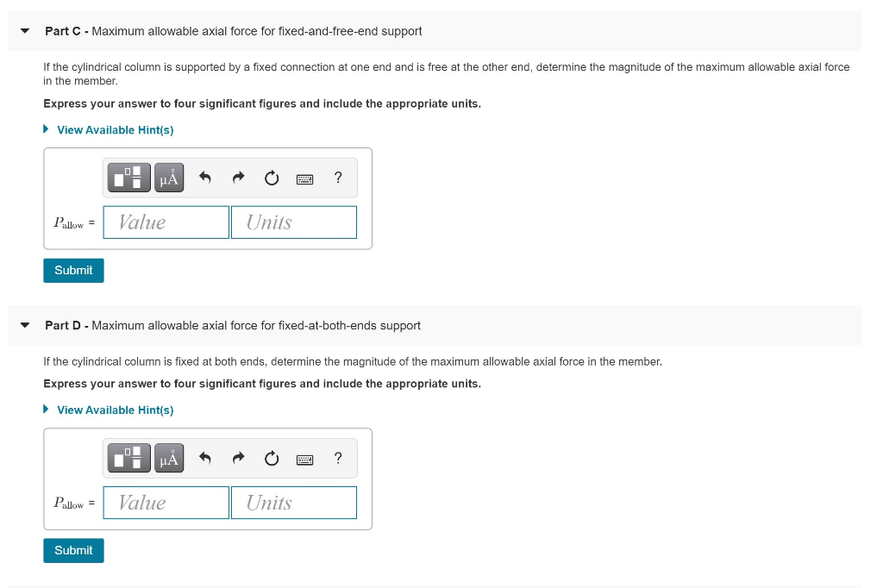883x588 pixels.
Task: Select the μÅ units icon in Part C toolbar
Action: point(168,178)
